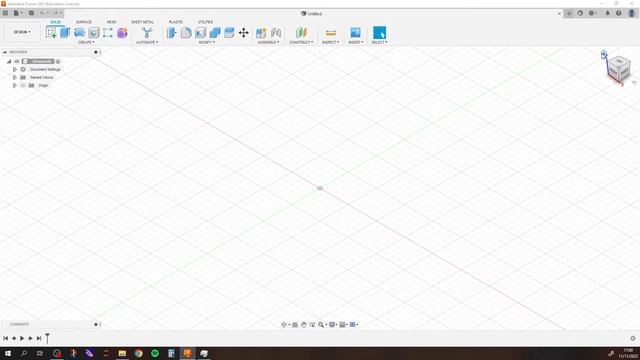Select the Measure inspect tool
Image resolution: width=640 pixels, height=360 pixels.
click(x=331, y=33)
